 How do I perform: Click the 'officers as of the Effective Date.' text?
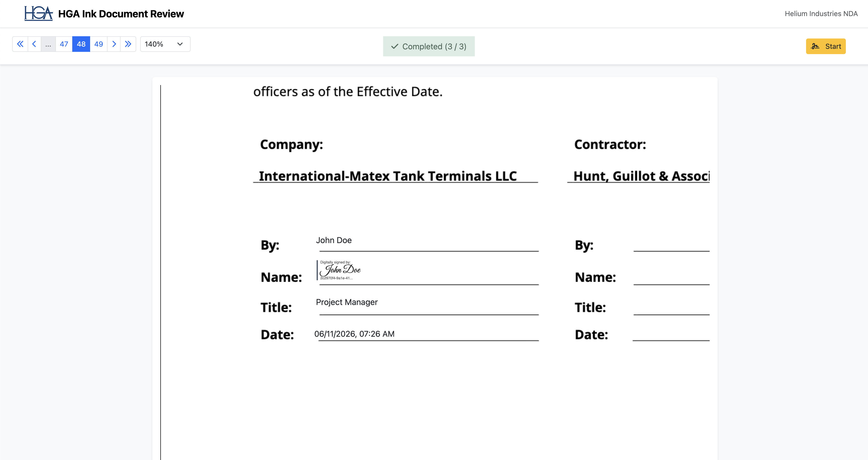click(348, 92)
